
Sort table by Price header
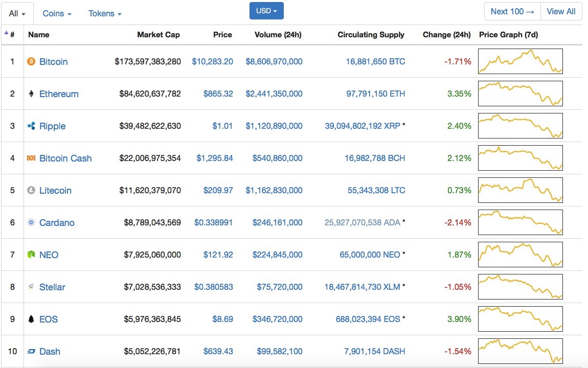click(223, 34)
